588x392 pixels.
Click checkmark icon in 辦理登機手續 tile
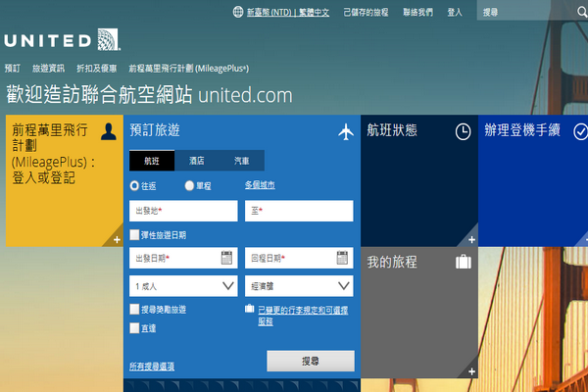click(580, 132)
